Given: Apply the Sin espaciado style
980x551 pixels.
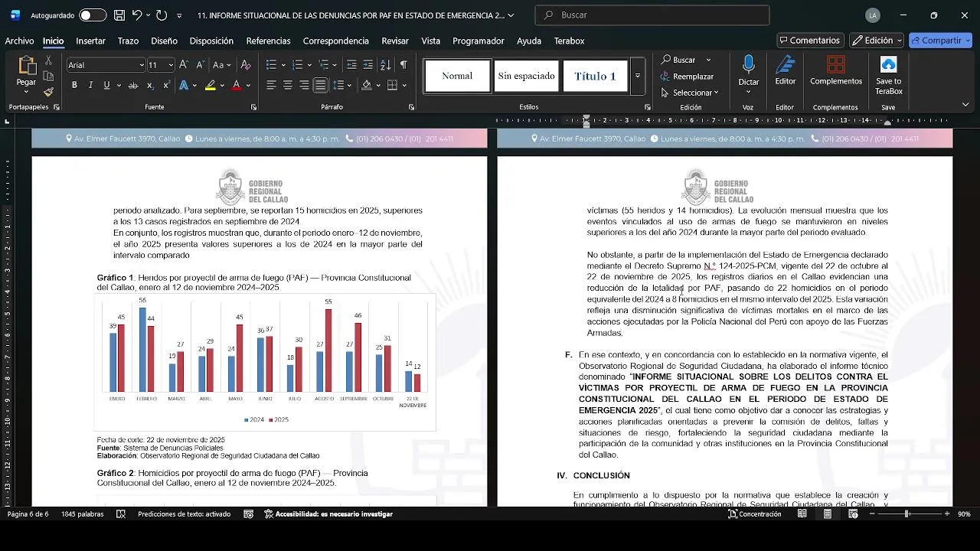Looking at the screenshot, I should 526,76.
